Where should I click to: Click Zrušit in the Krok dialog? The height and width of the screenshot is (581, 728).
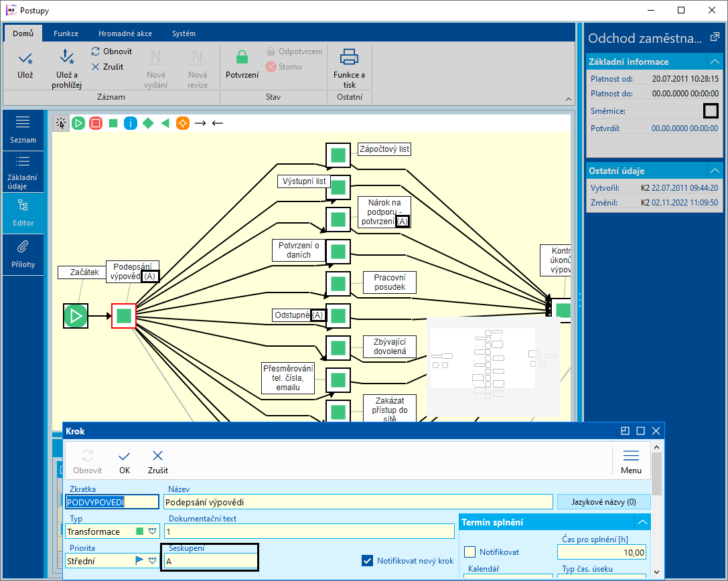pos(158,462)
